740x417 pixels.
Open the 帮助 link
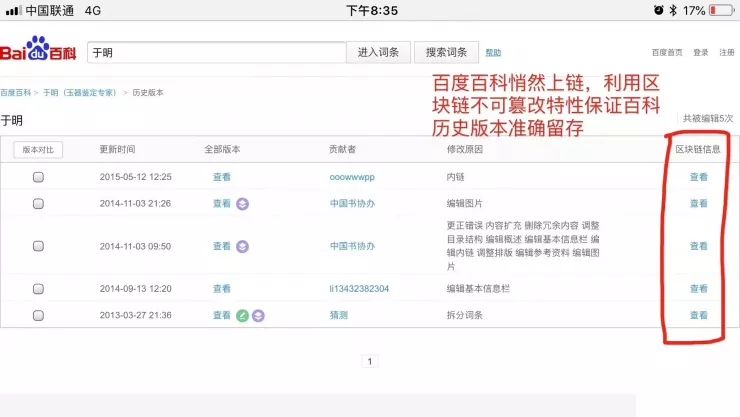point(493,53)
